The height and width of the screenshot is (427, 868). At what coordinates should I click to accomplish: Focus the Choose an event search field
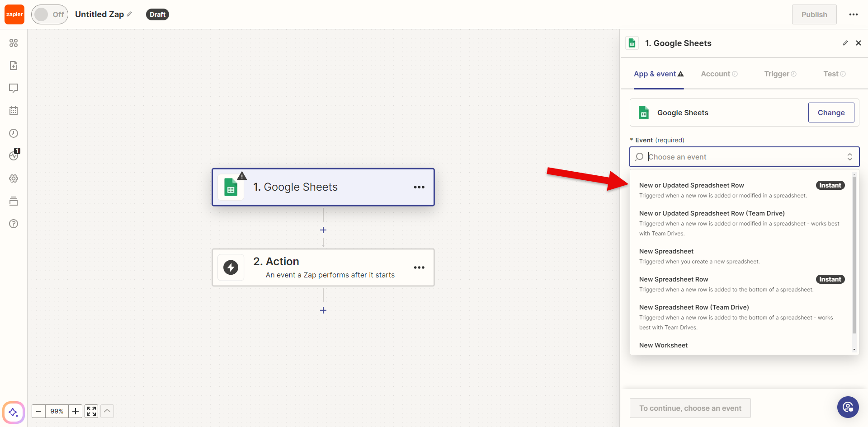[x=744, y=157]
